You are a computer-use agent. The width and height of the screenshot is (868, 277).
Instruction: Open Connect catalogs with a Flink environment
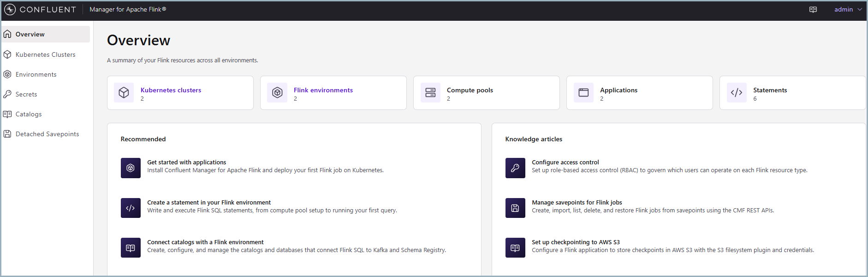pos(205,242)
